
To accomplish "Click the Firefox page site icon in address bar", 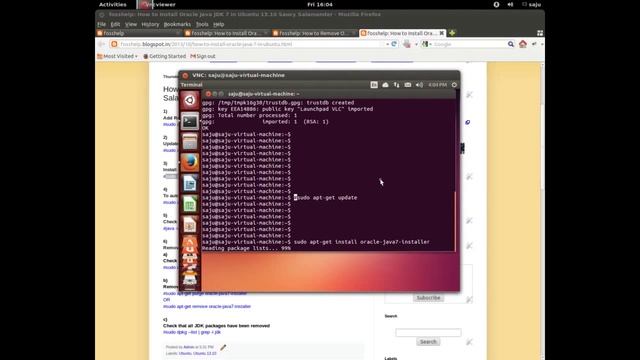I will [114, 44].
